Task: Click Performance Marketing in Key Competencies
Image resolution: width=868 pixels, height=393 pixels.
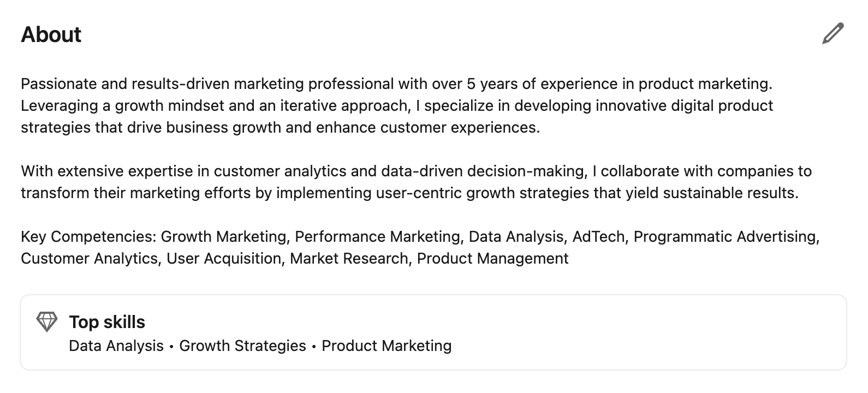Action: 377,237
